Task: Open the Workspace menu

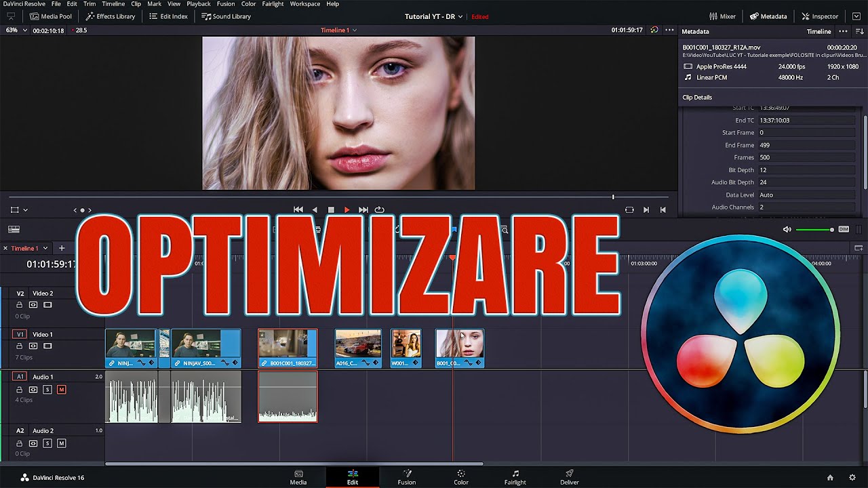Action: coord(305,4)
